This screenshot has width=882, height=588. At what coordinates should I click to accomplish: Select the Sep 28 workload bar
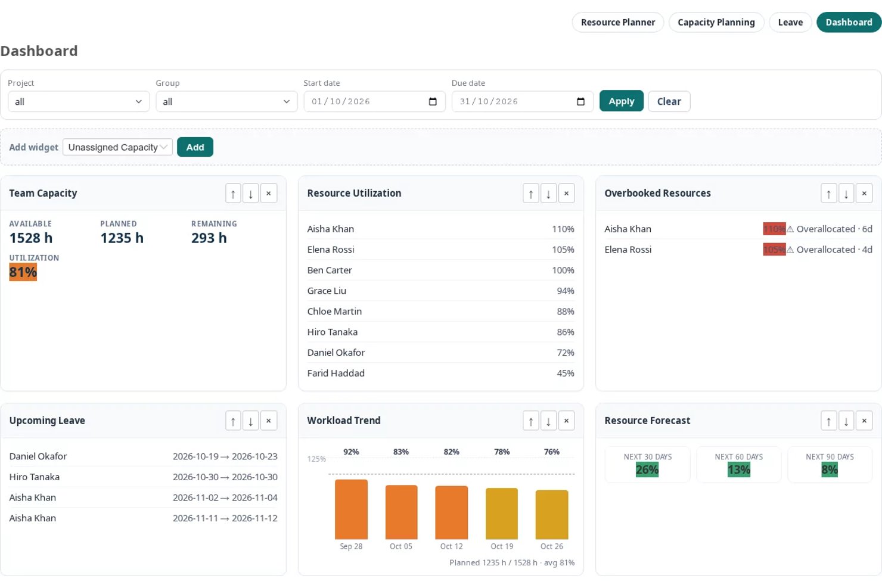(351, 509)
